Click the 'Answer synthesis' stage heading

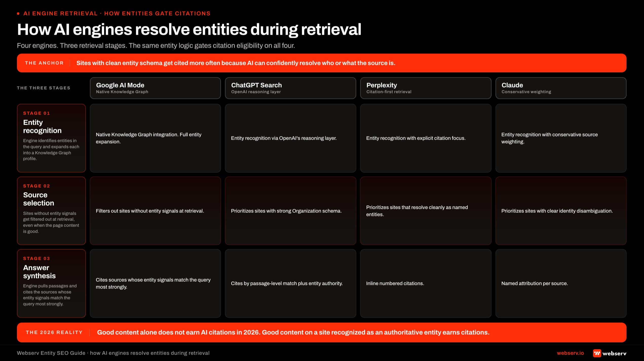coord(39,272)
